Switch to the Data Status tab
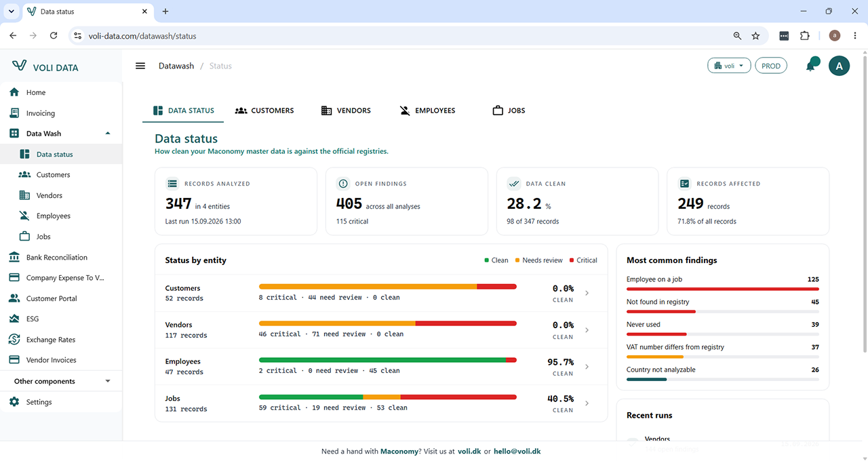This screenshot has width=868, height=461. tap(183, 111)
